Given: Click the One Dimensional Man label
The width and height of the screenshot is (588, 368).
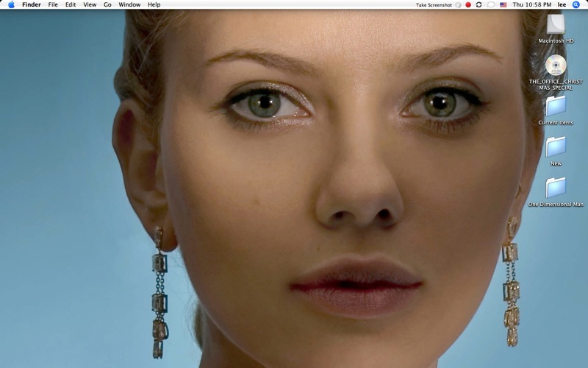Looking at the screenshot, I should [x=556, y=205].
